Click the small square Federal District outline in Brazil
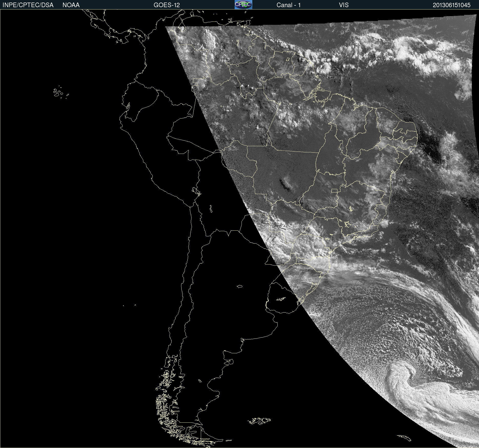The height and width of the screenshot is (448, 479). point(334,190)
